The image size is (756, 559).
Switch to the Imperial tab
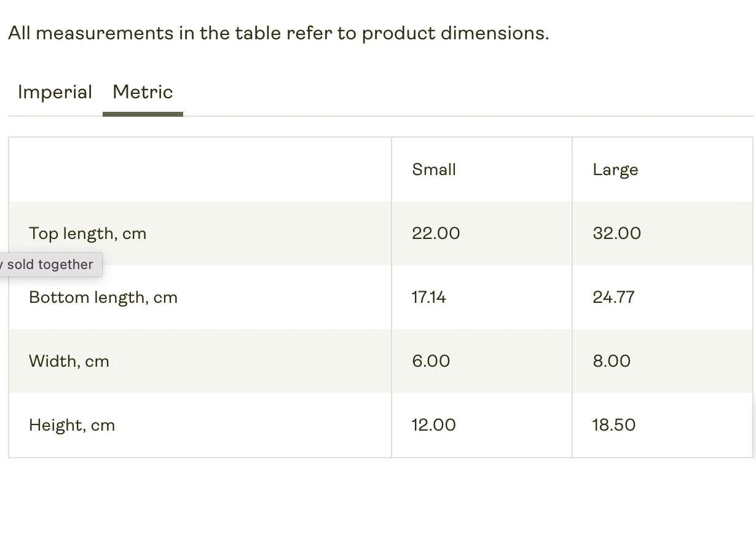[x=55, y=92]
